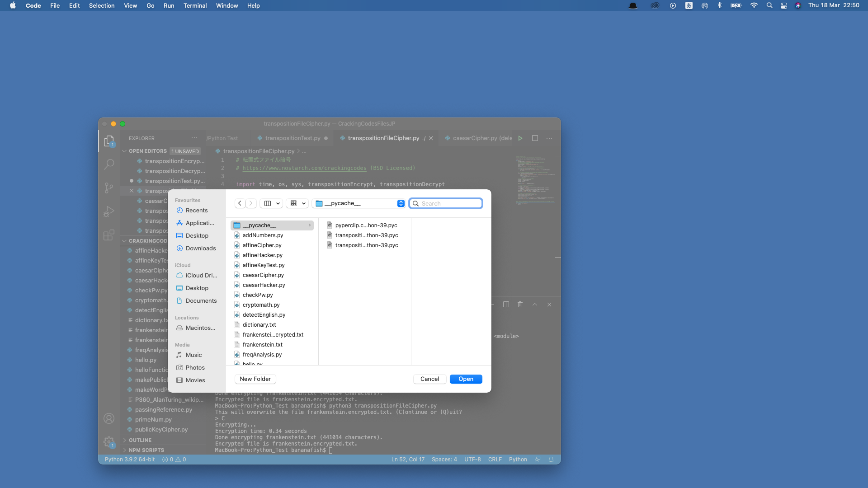Image resolution: width=868 pixels, height=488 pixels.
Task: Collapse the OPEN EDITORS section
Action: [x=124, y=151]
